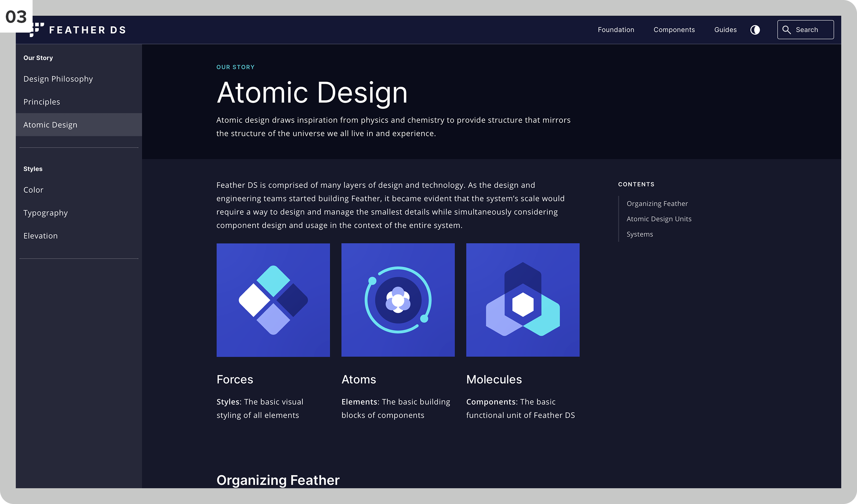
Task: Go to Design Philosophy in sidebar
Action: coord(79,79)
